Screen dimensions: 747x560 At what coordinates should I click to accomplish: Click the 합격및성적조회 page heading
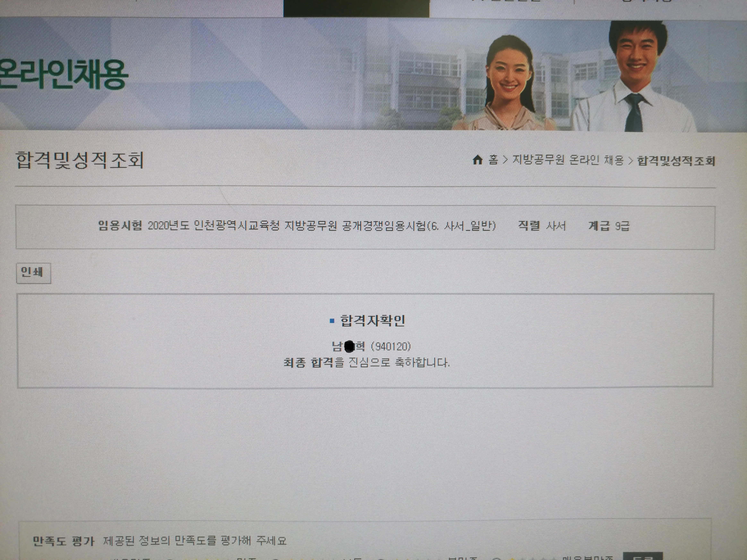click(x=80, y=160)
